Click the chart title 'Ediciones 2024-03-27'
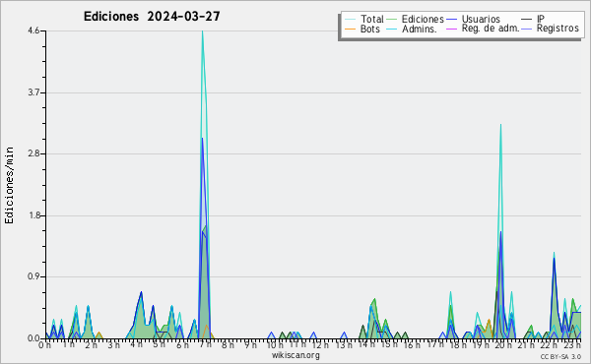The image size is (591, 364). pos(152,17)
